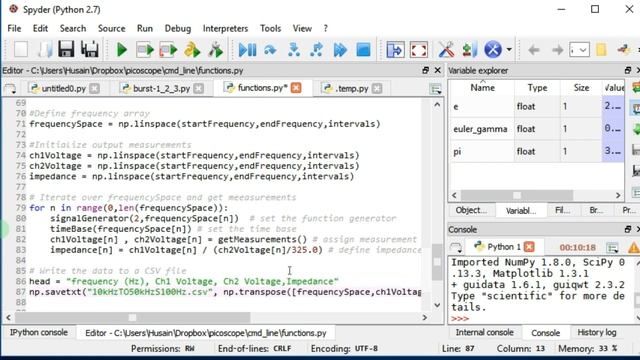Close the Python 1 console tab
Screen dimensions: 640x360
tap(529, 247)
